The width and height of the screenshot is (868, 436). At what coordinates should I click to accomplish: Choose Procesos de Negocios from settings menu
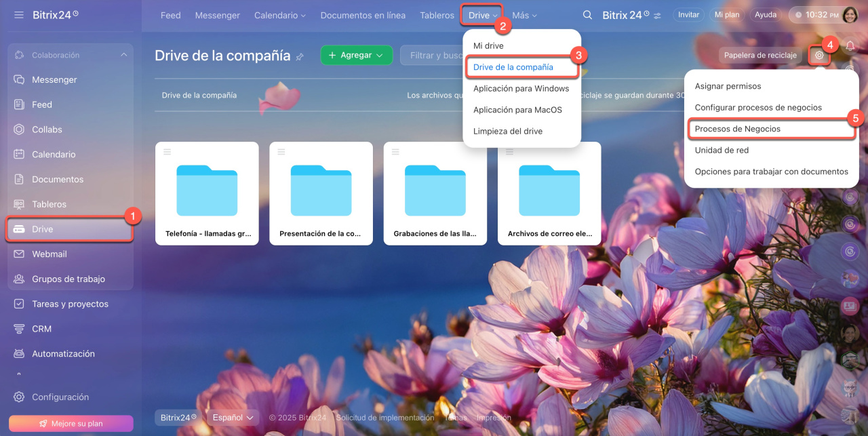click(737, 129)
